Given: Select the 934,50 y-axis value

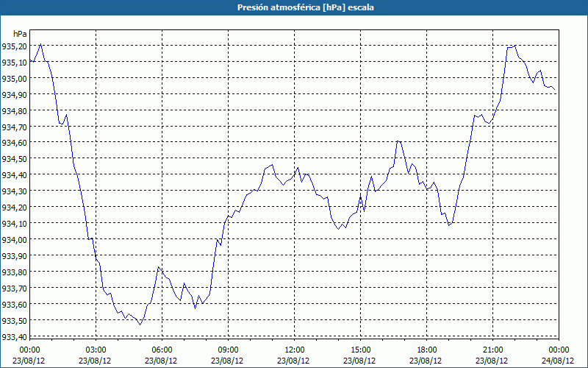Looking at the screenshot, I should click(13, 159).
